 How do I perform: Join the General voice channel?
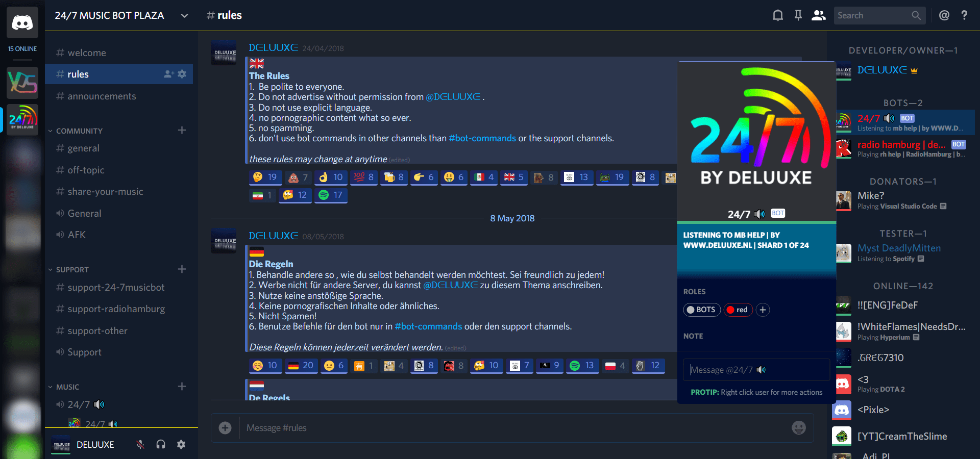point(119,213)
